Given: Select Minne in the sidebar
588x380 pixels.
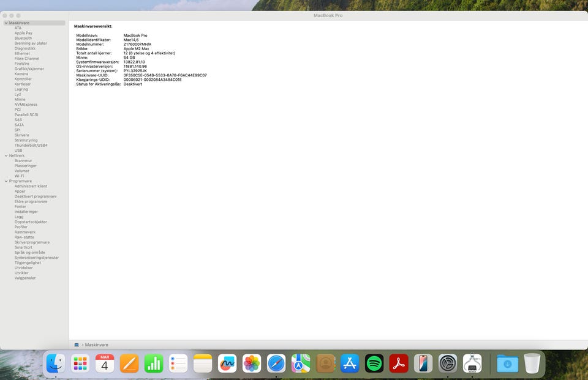Looking at the screenshot, I should (20, 100).
